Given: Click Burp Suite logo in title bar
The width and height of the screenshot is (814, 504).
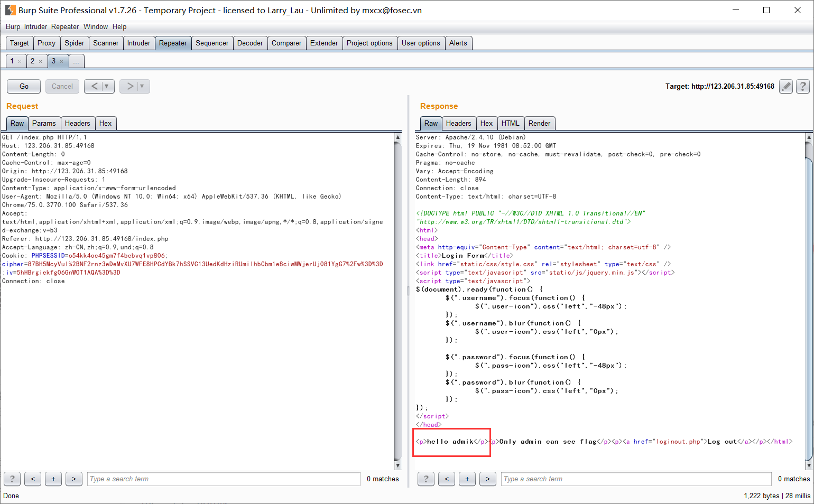Looking at the screenshot, I should coord(10,10).
